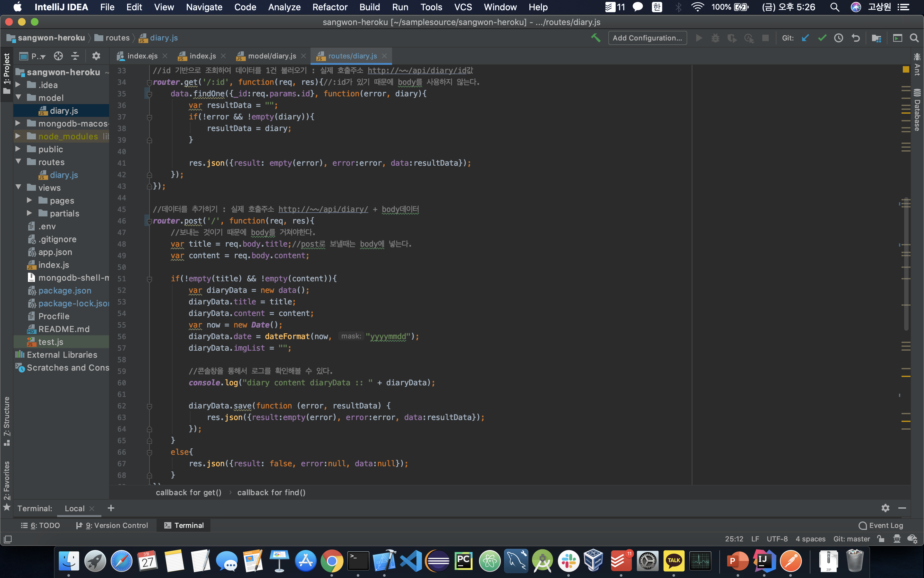924x578 pixels.
Task: Click 4 spaces indent setting
Action: click(810, 539)
